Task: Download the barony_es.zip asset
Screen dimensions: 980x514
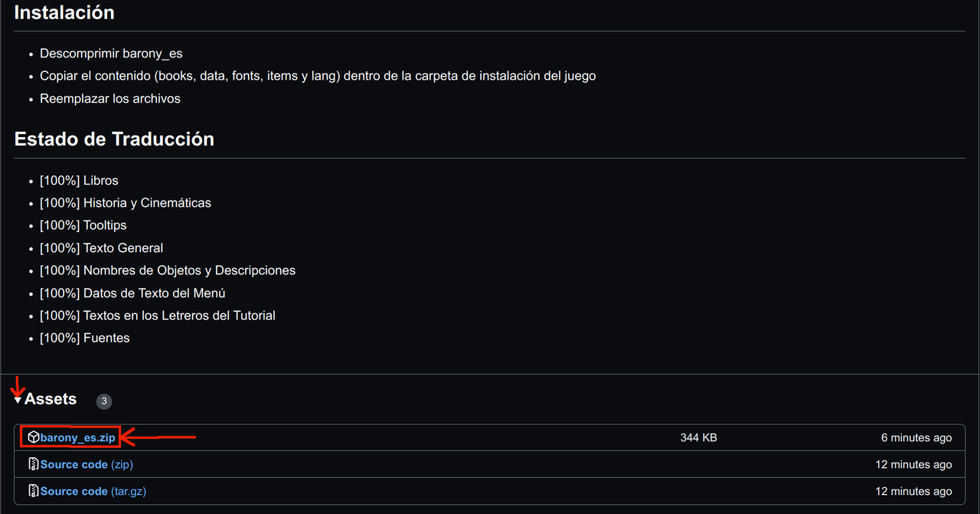Action: click(78, 437)
